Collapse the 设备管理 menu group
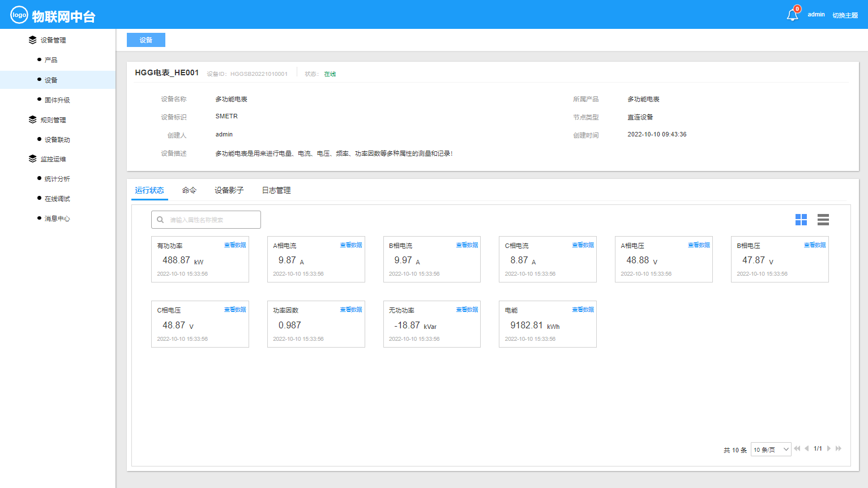Viewport: 868px width, 488px height. [53, 40]
